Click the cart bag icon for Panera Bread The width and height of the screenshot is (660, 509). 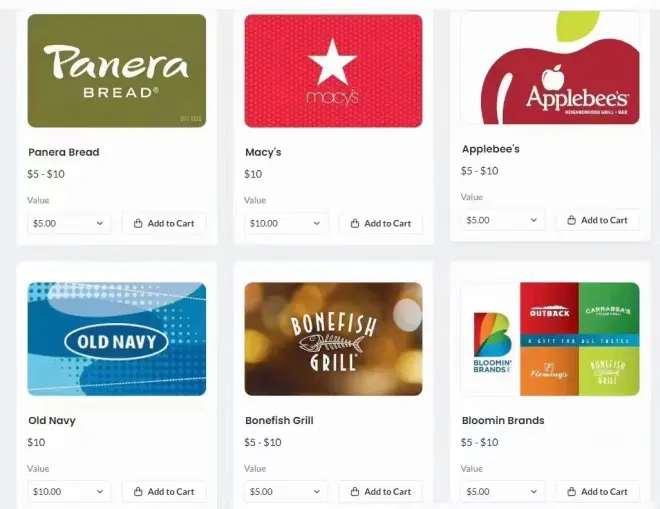(x=138, y=223)
